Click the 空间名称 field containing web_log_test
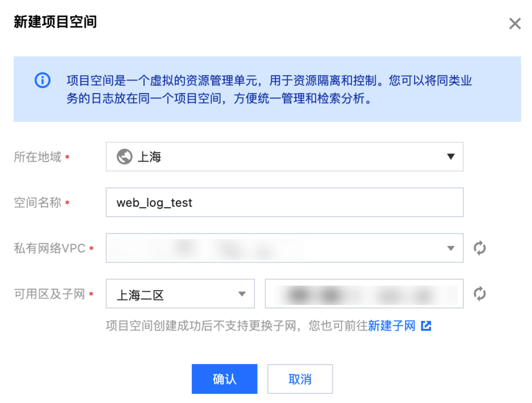532x403 pixels. [284, 203]
